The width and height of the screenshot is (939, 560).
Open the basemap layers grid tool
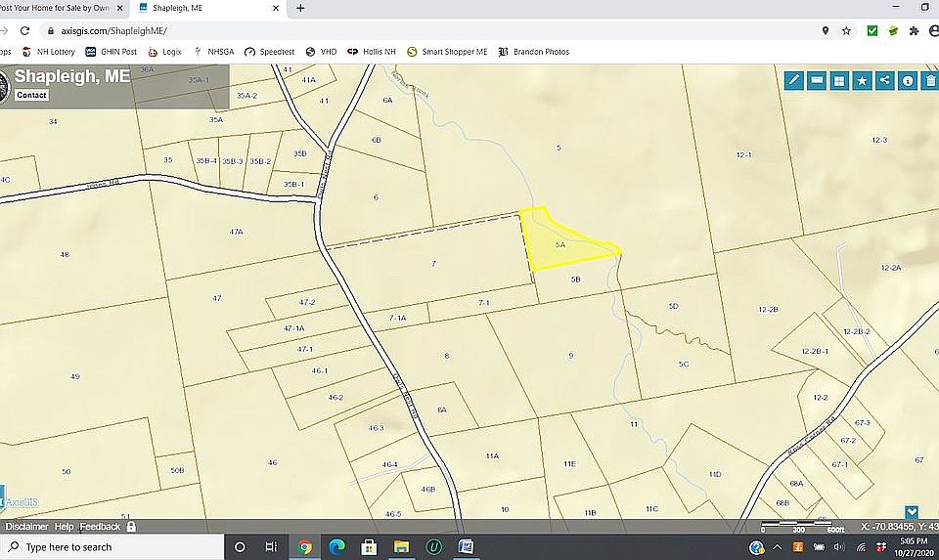pyautogui.click(x=838, y=80)
